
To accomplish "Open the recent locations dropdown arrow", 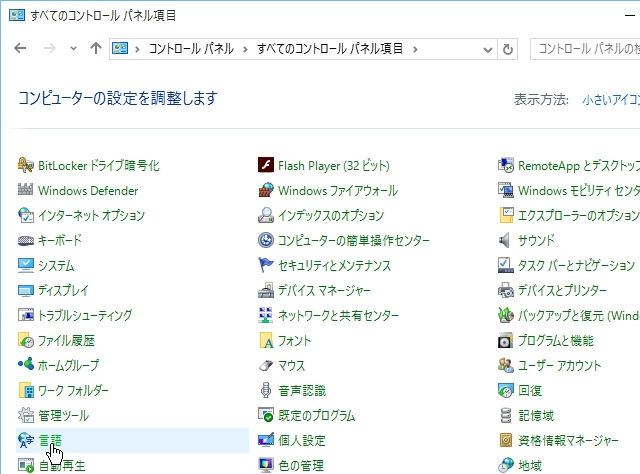I will coord(73,49).
